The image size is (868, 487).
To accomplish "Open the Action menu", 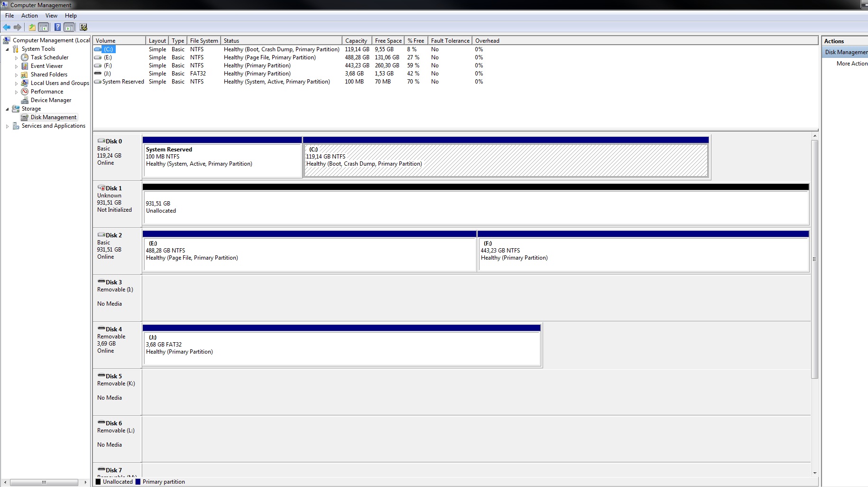I will pyautogui.click(x=29, y=16).
